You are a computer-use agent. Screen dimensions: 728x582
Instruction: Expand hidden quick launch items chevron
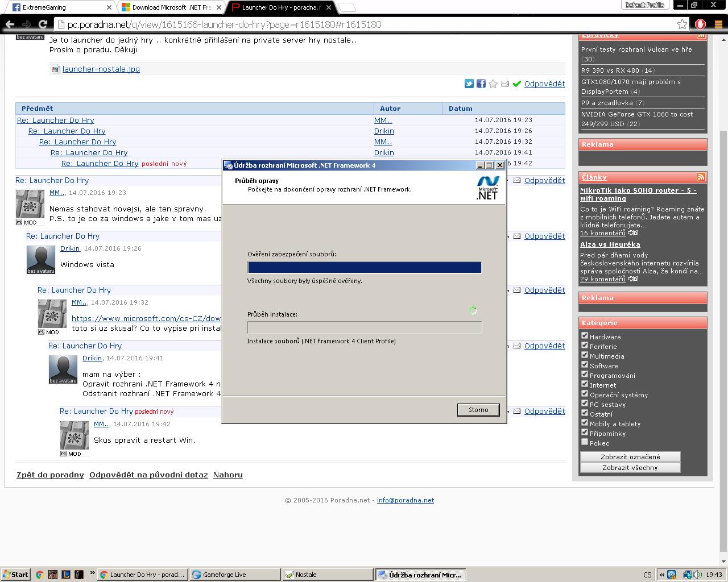click(92, 574)
